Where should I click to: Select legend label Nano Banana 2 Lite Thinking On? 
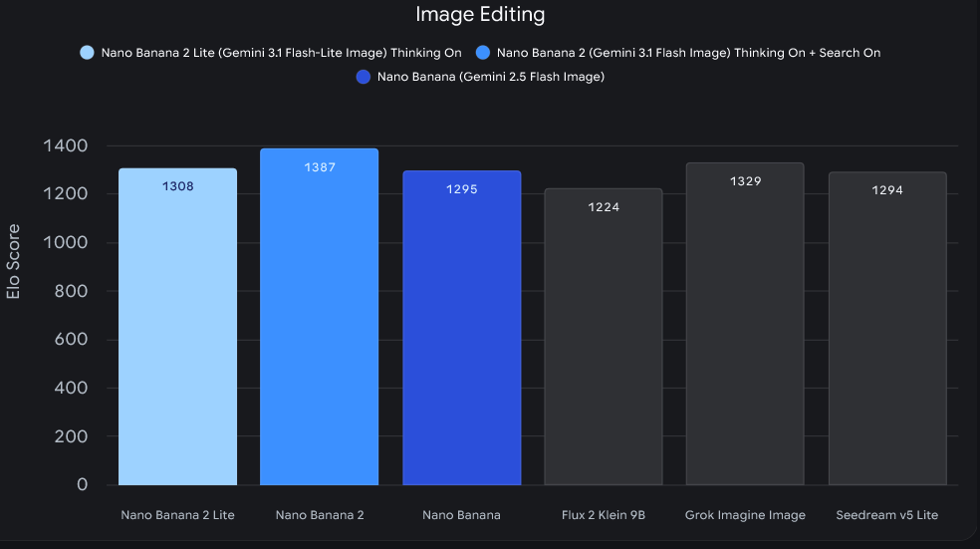[x=281, y=53]
